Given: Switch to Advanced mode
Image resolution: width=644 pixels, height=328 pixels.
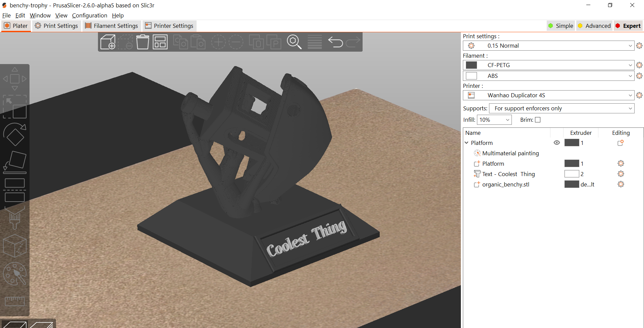Looking at the screenshot, I should [594, 26].
